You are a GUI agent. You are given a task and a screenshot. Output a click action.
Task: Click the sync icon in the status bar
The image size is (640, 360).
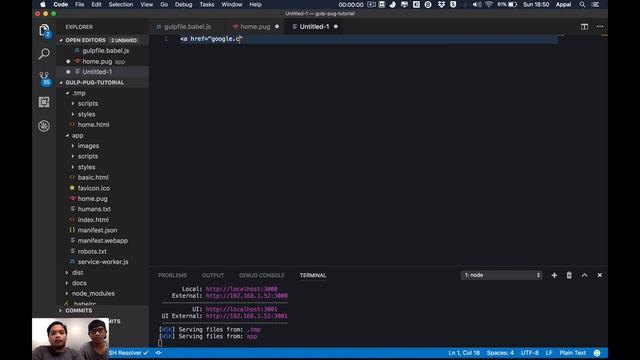tap(158, 353)
